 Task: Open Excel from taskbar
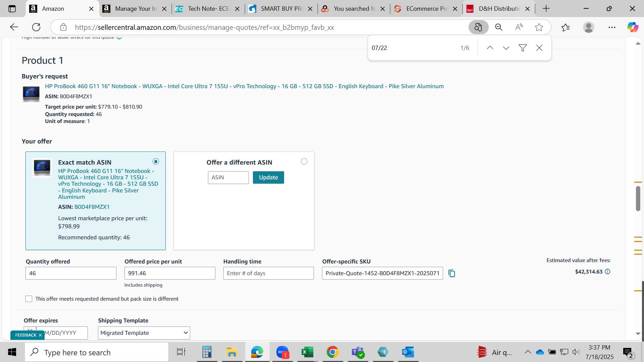pos(307,352)
